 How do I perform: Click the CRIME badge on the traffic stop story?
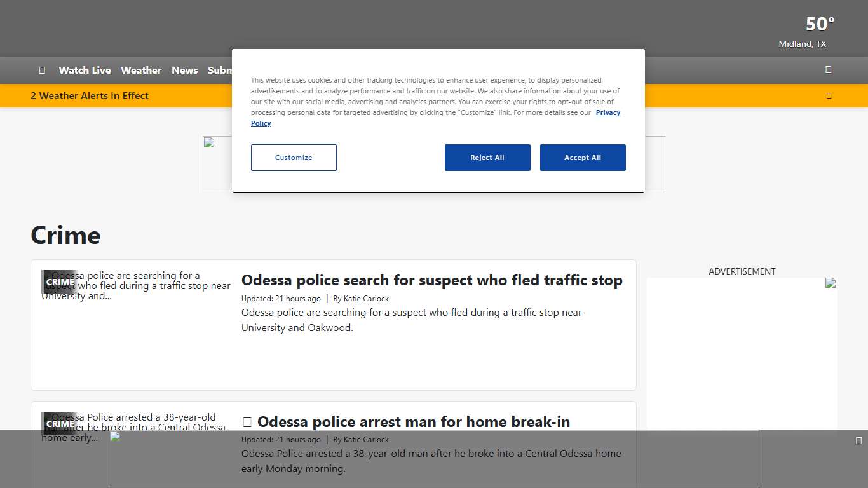[x=60, y=282]
